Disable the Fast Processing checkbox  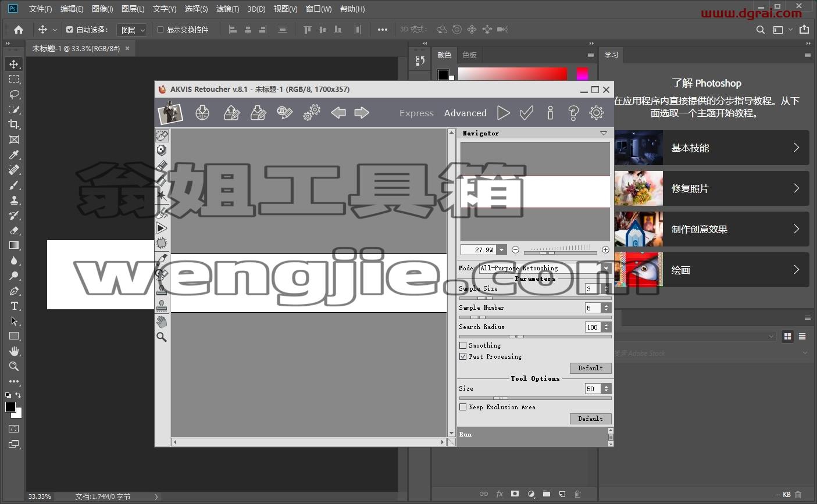tap(463, 356)
